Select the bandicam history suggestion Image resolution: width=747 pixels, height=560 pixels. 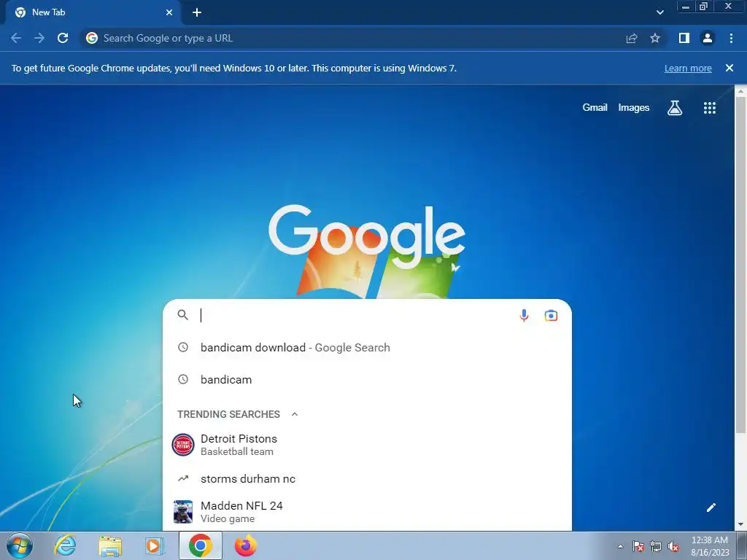(x=367, y=379)
